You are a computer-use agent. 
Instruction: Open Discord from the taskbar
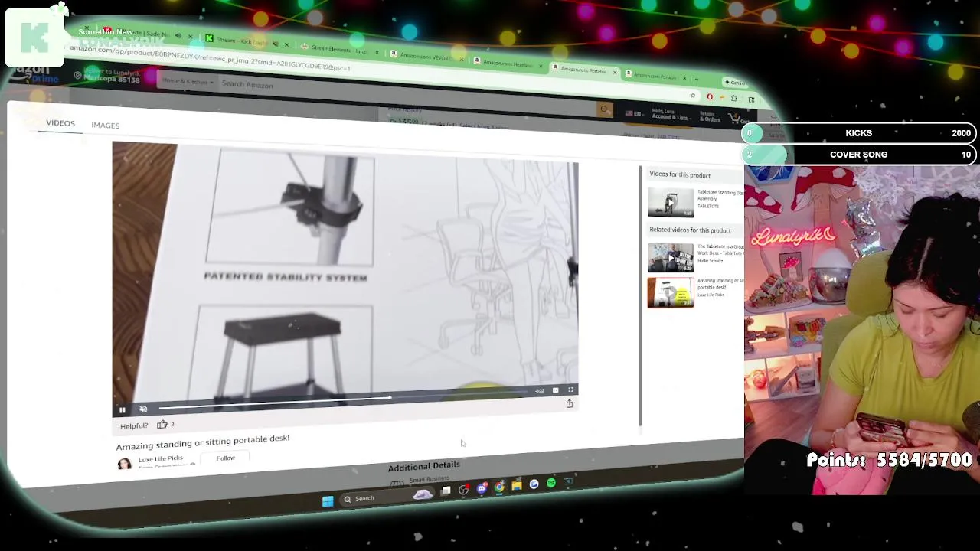482,488
